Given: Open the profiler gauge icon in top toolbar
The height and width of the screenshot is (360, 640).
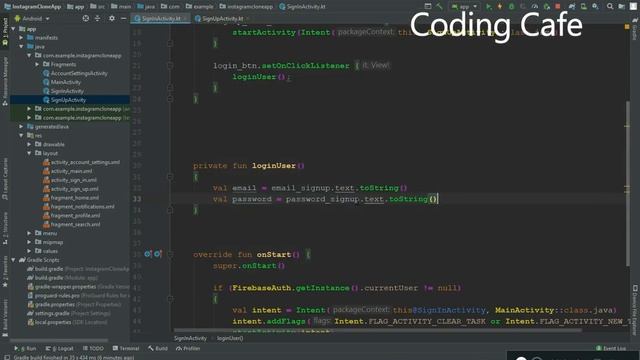Looking at the screenshot, I should coord(535,7).
